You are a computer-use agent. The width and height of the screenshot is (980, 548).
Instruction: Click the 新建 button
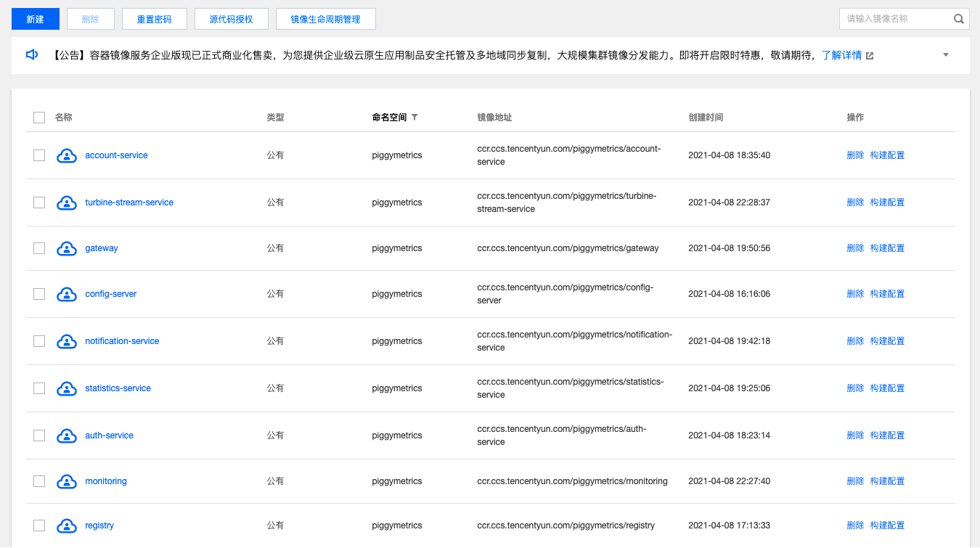pos(36,20)
